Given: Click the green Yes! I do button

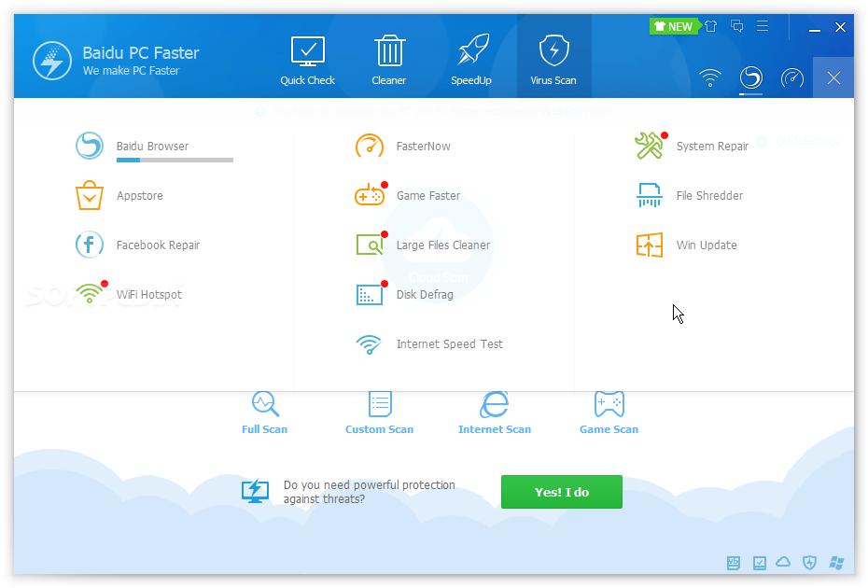Looking at the screenshot, I should (561, 492).
